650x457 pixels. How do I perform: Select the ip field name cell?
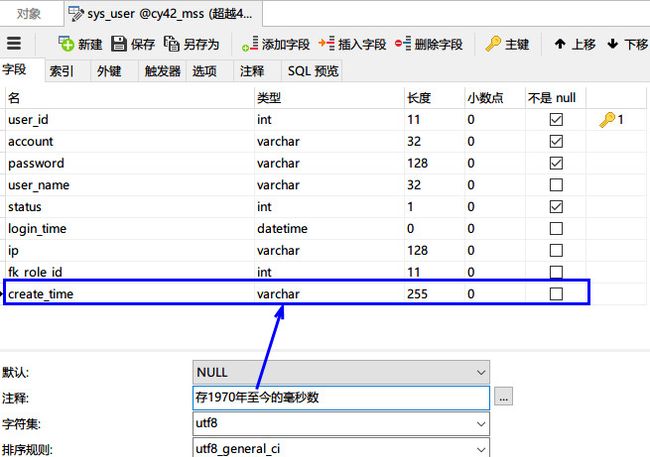130,250
